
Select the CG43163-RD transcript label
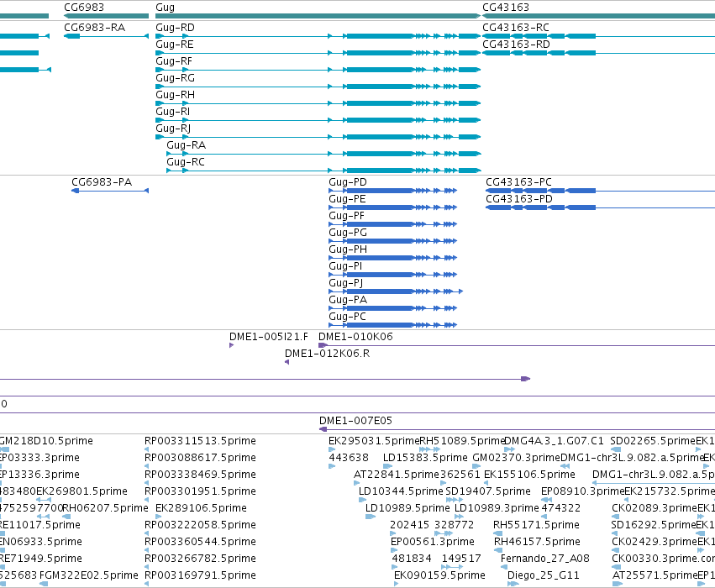[516, 45]
